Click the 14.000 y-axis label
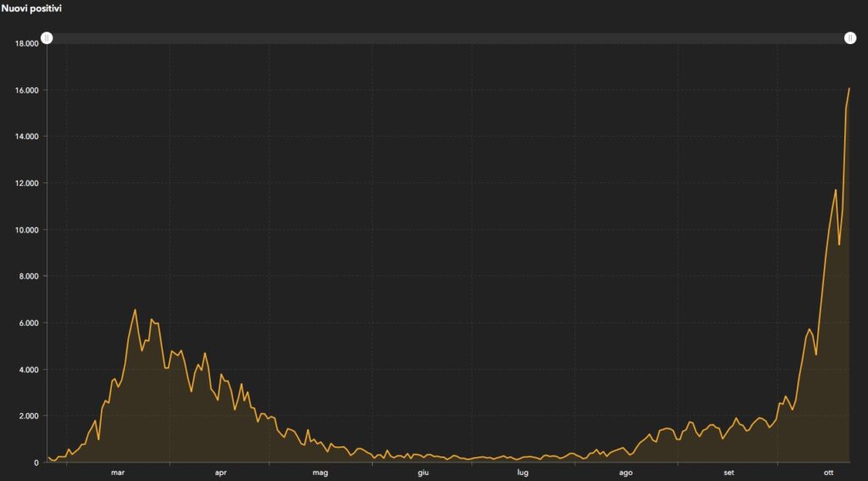The image size is (868, 481). [x=26, y=137]
